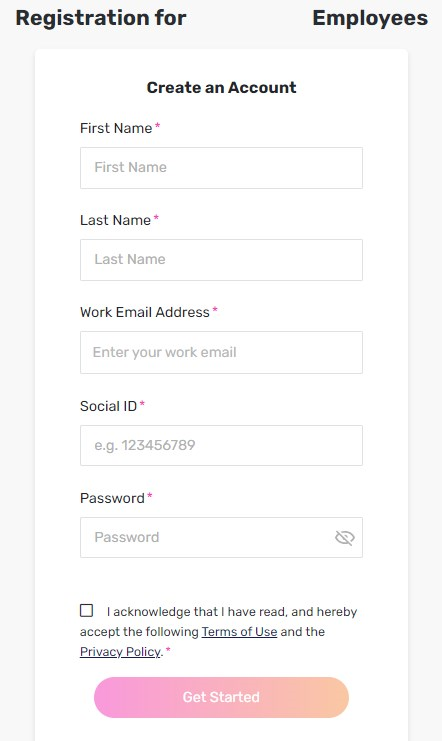Select the work email input box

point(221,353)
